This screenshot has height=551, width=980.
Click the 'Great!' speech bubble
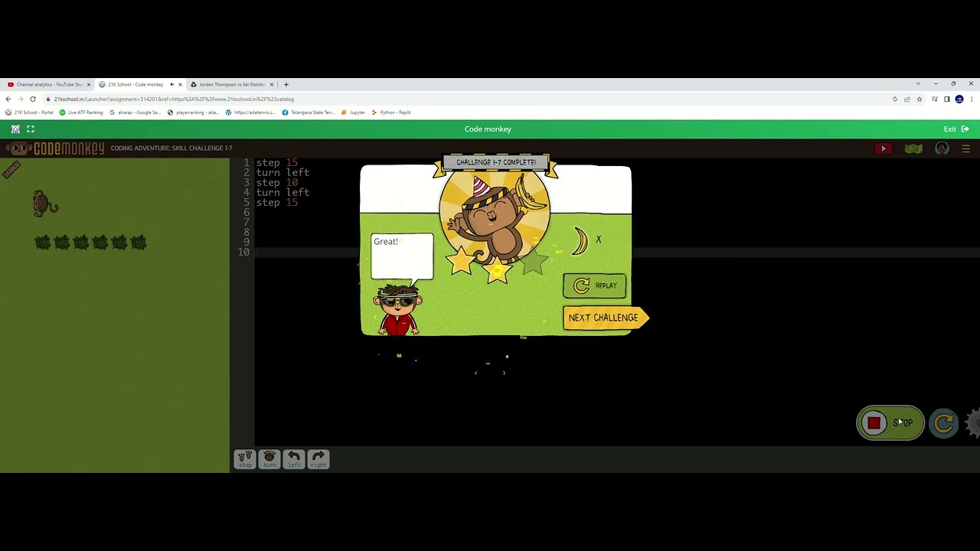click(402, 256)
